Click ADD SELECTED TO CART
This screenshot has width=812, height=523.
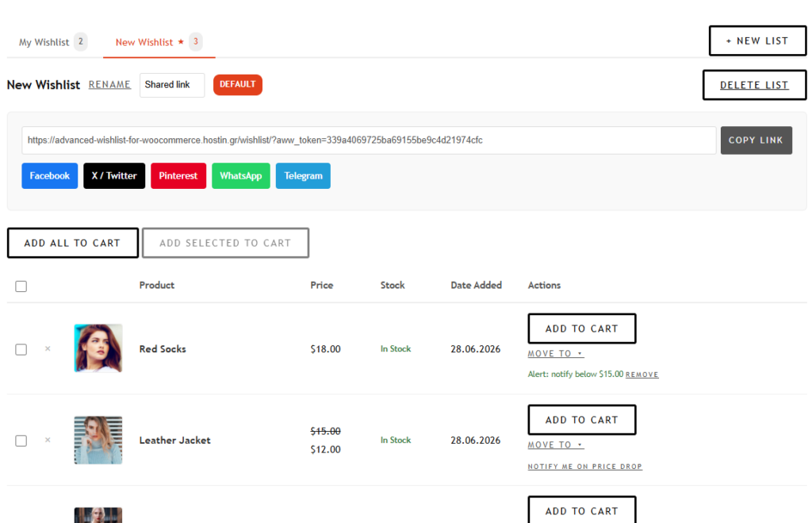click(x=225, y=243)
